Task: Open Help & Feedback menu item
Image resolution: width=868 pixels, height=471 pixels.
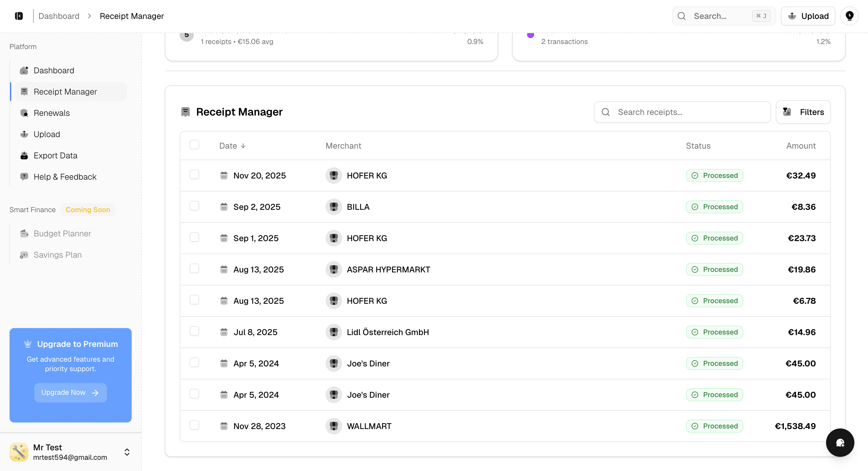Action: pyautogui.click(x=65, y=176)
